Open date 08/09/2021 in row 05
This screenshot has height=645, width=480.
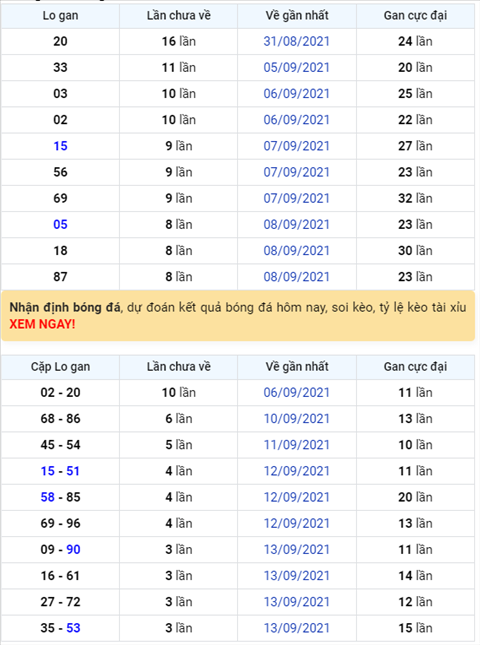click(297, 225)
